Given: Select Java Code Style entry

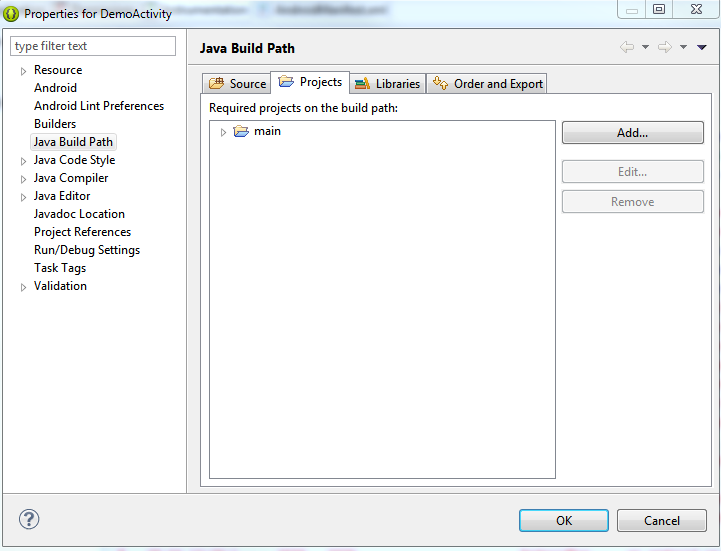Looking at the screenshot, I should coord(74,160).
